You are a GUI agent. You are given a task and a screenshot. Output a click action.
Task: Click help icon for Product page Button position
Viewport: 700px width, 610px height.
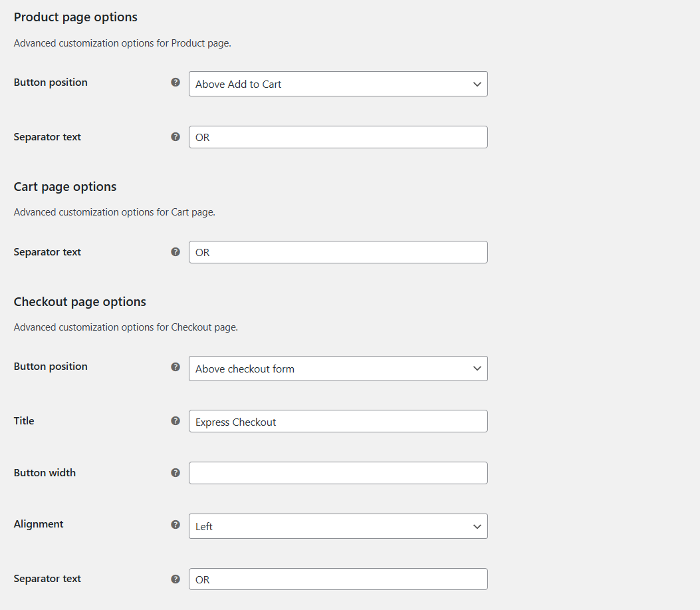click(x=175, y=82)
